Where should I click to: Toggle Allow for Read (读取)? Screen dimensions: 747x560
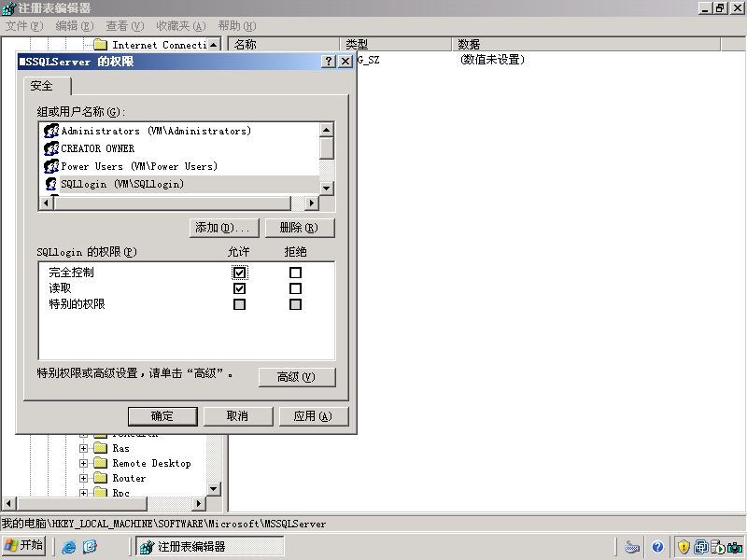pyautogui.click(x=239, y=288)
